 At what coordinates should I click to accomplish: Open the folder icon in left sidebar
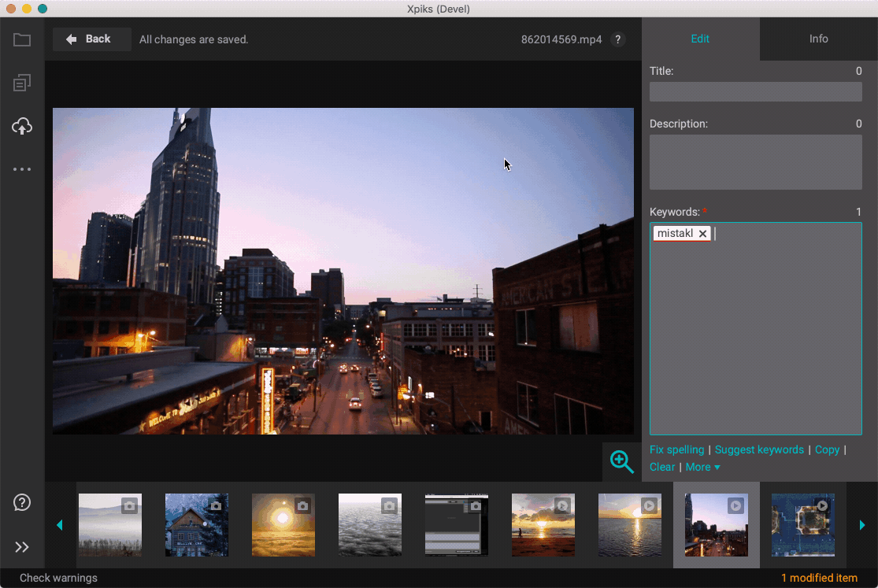point(22,39)
